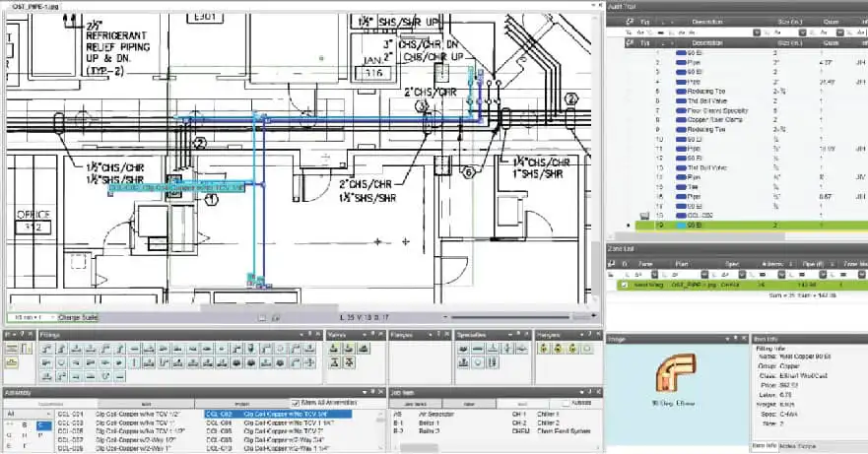Select assembly COL-002 Clg Coil-Copper w/No TCV 3/4"
Image resolution: width=868 pixels, height=454 pixels.
(278, 415)
